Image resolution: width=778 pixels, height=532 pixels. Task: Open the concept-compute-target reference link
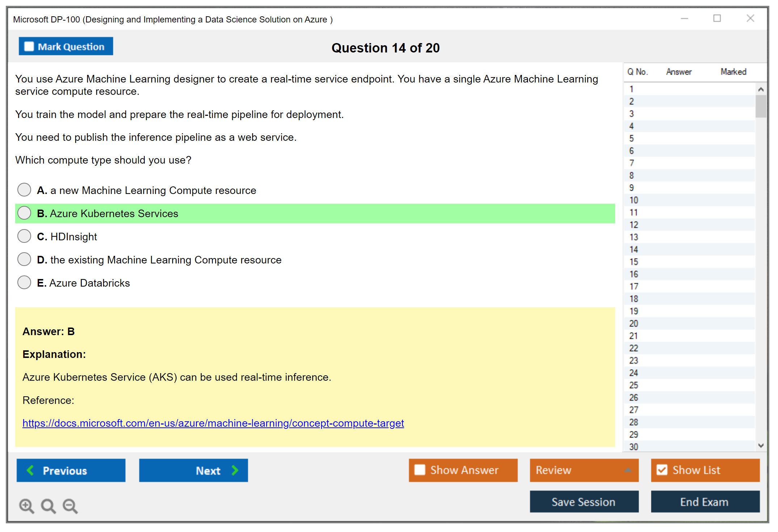(213, 423)
